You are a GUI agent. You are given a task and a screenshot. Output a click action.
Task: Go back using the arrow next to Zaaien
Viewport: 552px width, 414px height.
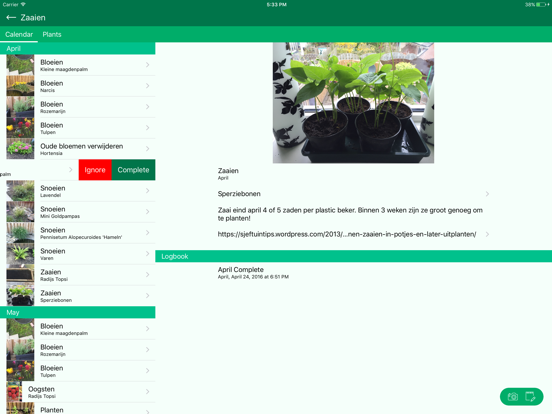point(11,17)
